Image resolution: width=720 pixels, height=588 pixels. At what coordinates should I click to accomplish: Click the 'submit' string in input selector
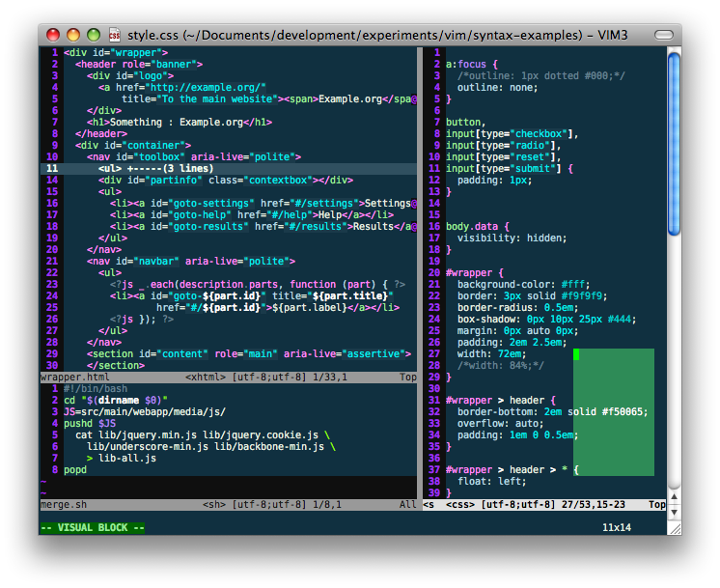point(533,169)
